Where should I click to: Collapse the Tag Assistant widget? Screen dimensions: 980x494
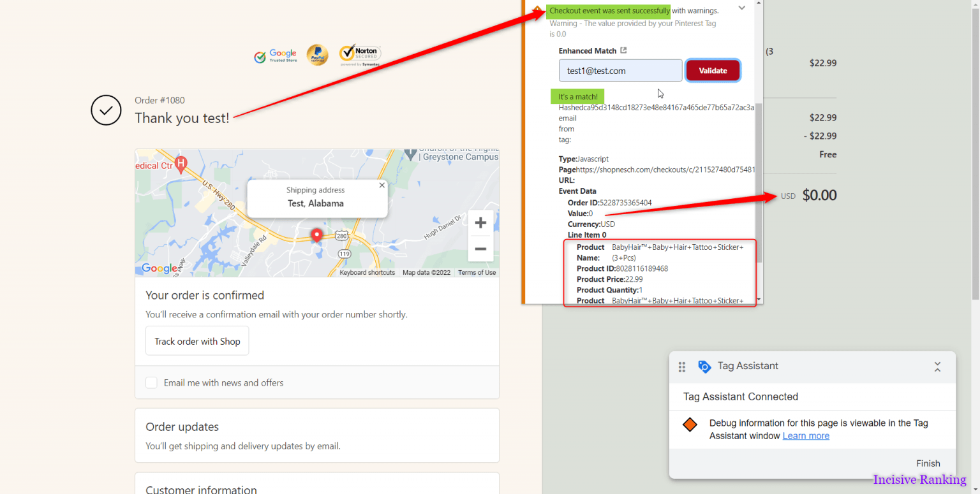click(937, 367)
